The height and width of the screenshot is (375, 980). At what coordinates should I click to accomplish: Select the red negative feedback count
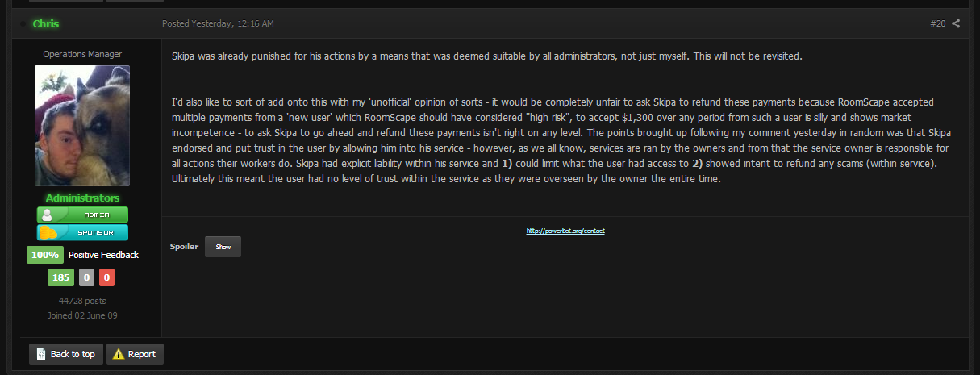(x=106, y=278)
